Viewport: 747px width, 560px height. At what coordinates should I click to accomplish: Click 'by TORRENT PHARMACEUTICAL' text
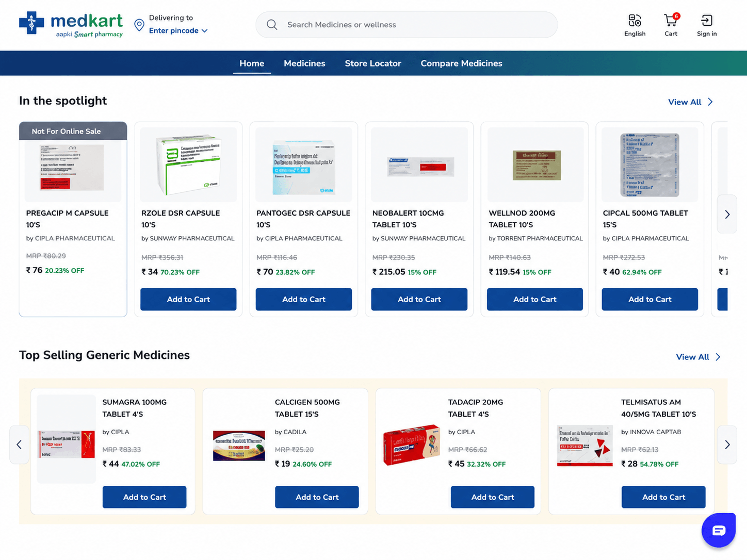click(535, 238)
